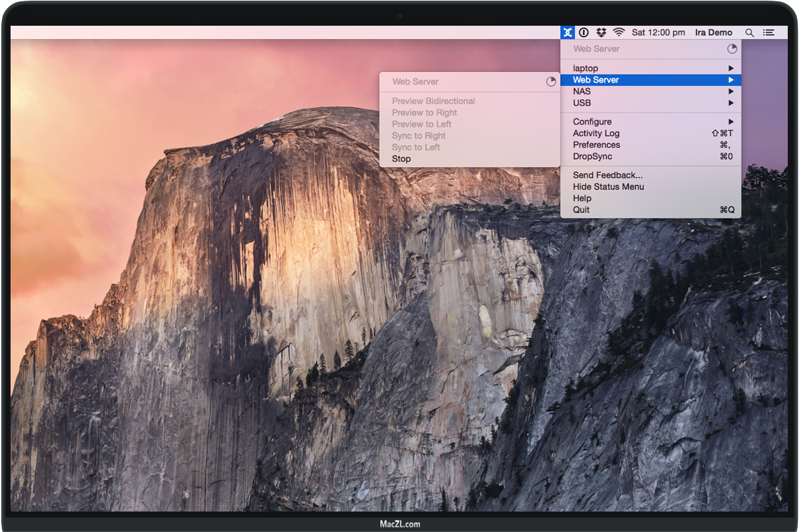Open the Configure submenu
The width and height of the screenshot is (799, 532).
point(650,121)
